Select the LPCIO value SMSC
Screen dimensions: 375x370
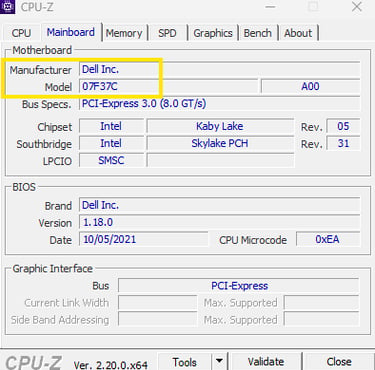(111, 160)
